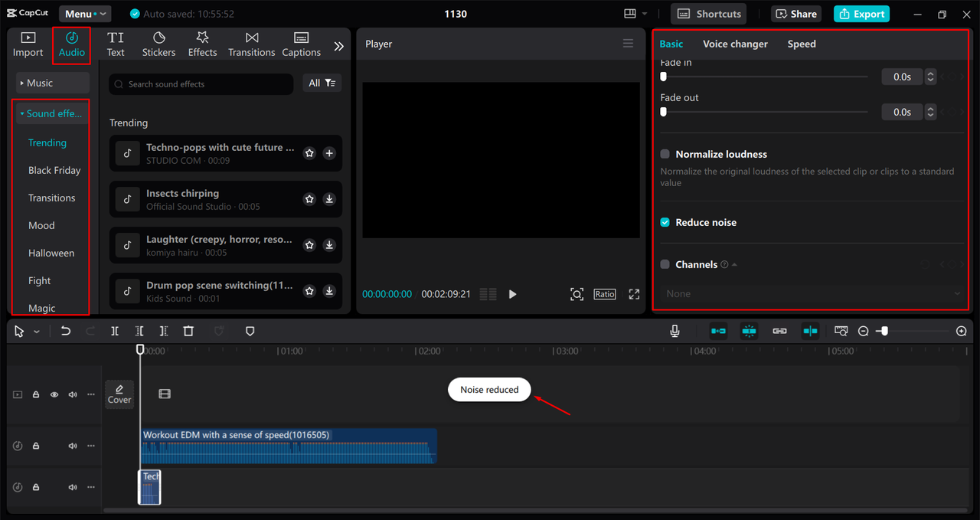
Task: Select Fight sound effects category
Action: tap(40, 280)
